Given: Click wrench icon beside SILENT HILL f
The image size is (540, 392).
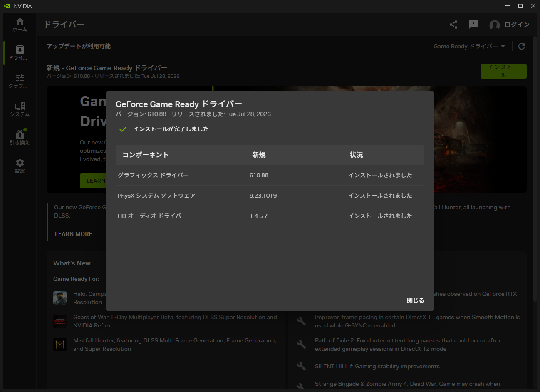Looking at the screenshot, I should click(301, 366).
